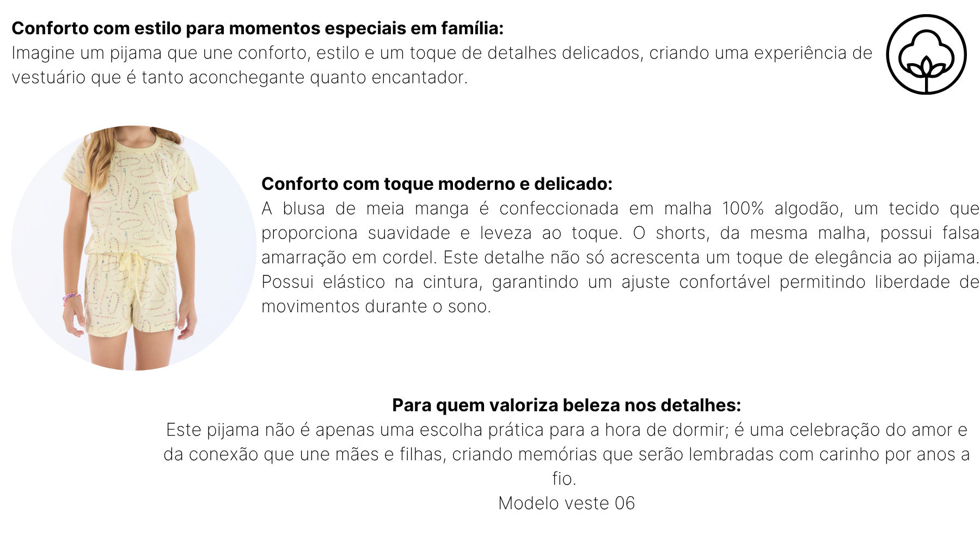980x544 pixels.
Task: Click the heading 'Para quem valoriza beleza nos detalhes'
Action: coord(566,405)
